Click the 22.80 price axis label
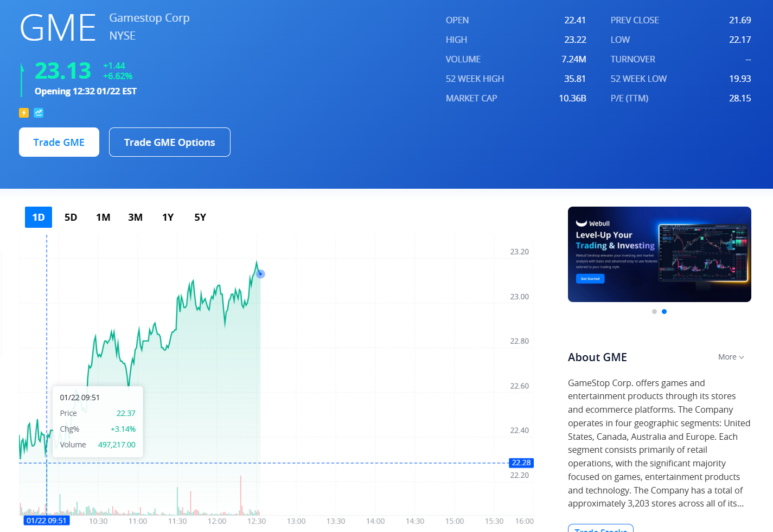 tap(520, 341)
